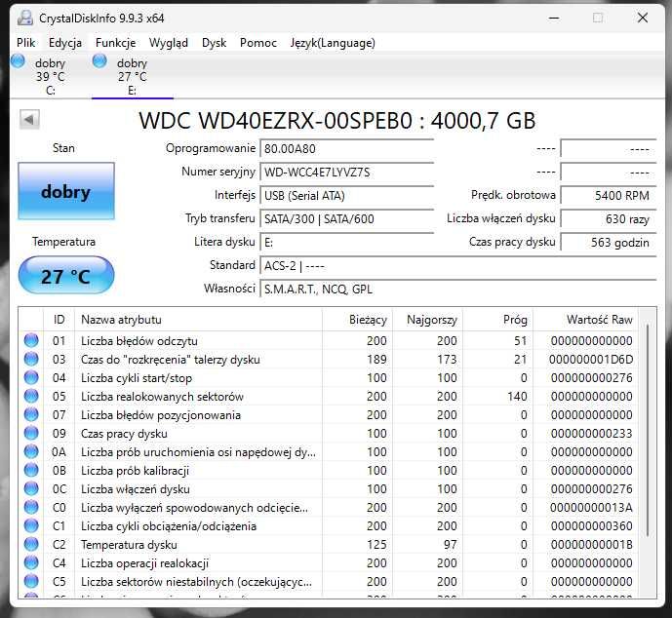This screenshot has width=672, height=618.
Task: Select the row Czas do "rozkręcenia" talerzy dysku
Action: (329, 360)
